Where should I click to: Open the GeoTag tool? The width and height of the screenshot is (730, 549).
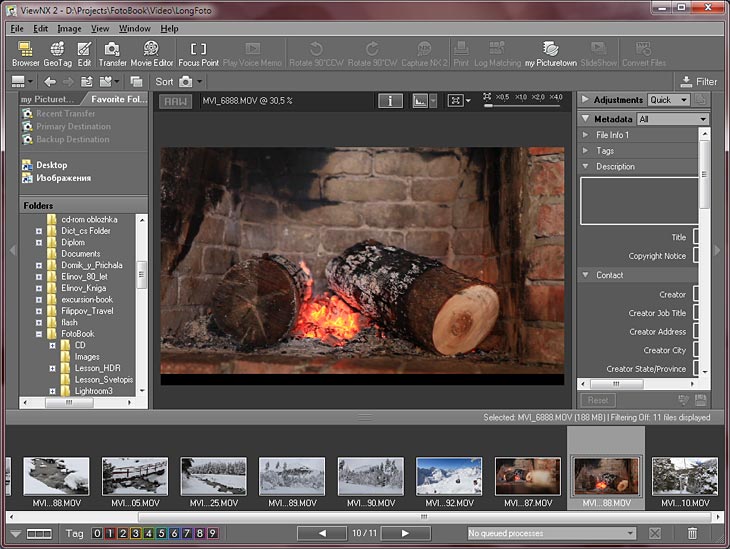point(57,54)
